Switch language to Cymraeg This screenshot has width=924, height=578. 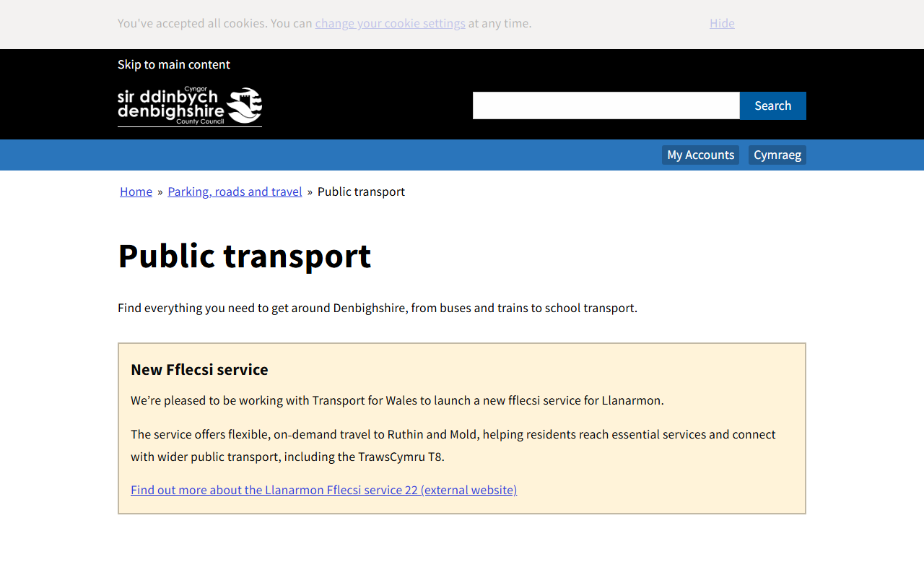point(777,155)
